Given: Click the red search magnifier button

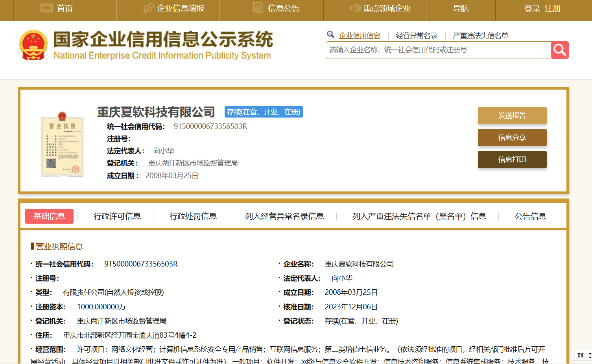Looking at the screenshot, I should (x=560, y=50).
